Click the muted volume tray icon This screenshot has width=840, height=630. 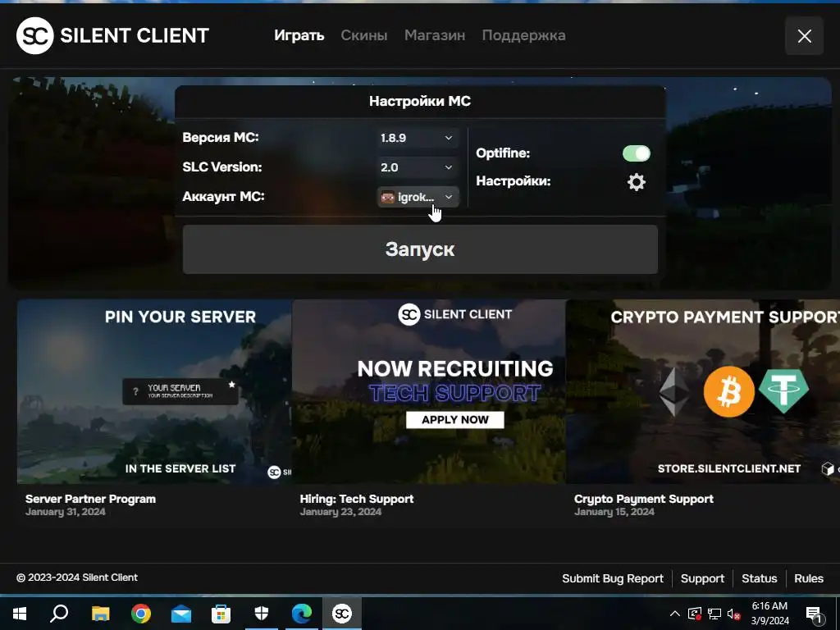pos(733,614)
